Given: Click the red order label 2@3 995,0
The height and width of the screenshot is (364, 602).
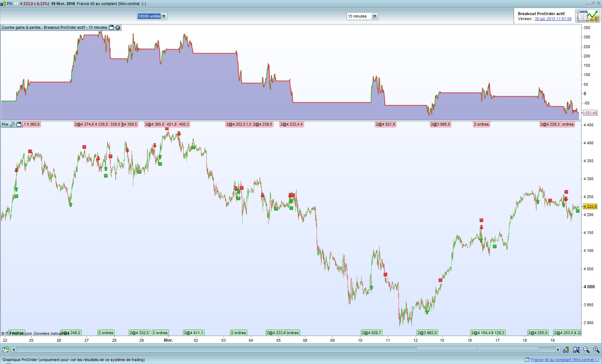Looking at the screenshot, I should coord(440,124).
